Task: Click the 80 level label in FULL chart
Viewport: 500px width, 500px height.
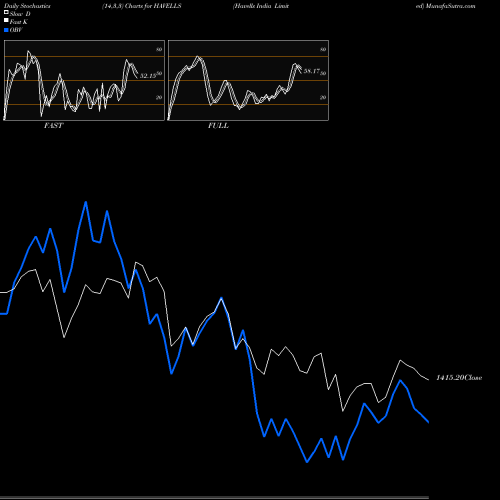Action: tap(323, 49)
